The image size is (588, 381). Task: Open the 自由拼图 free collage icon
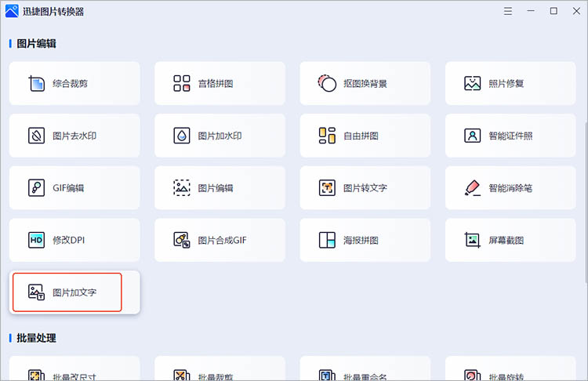pyautogui.click(x=327, y=136)
